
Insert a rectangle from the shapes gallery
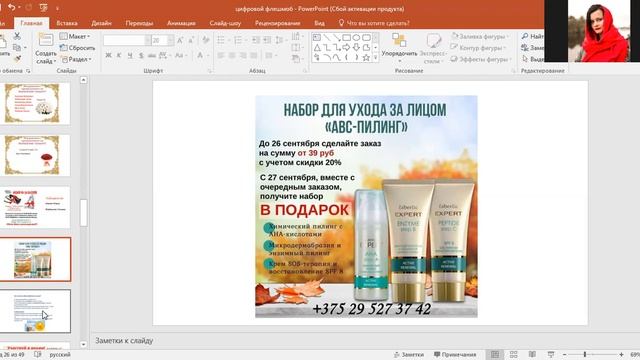point(346,38)
